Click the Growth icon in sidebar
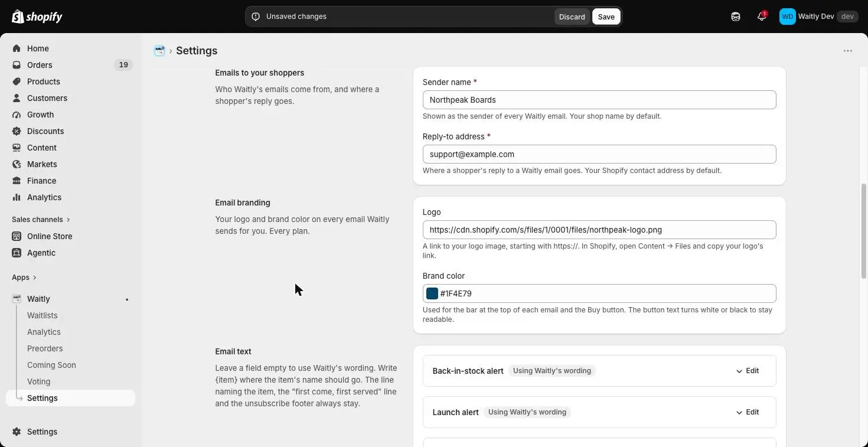The width and height of the screenshot is (868, 447). 17,115
